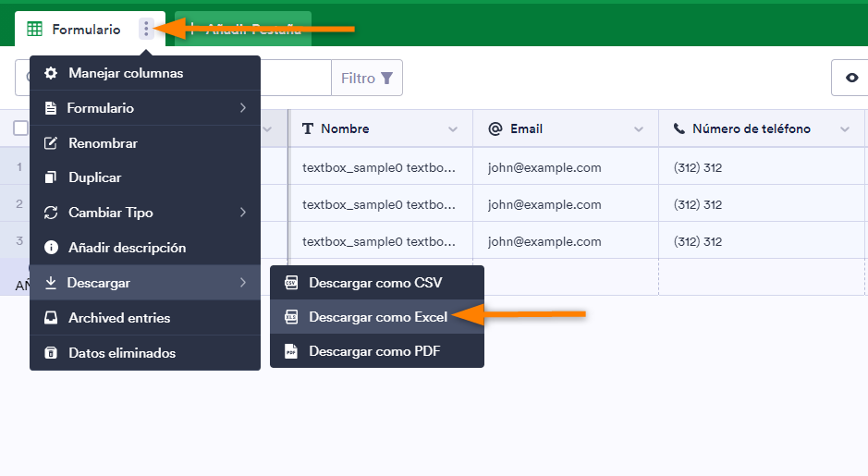
Task: Check the select-all rows checkbox
Action: (x=20, y=128)
